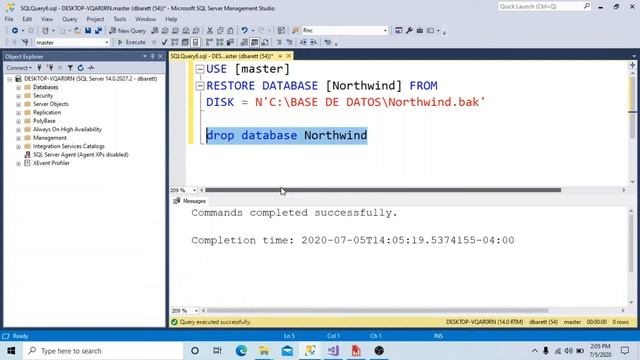
Task: Click the Cut scissors icon
Action: (210, 31)
